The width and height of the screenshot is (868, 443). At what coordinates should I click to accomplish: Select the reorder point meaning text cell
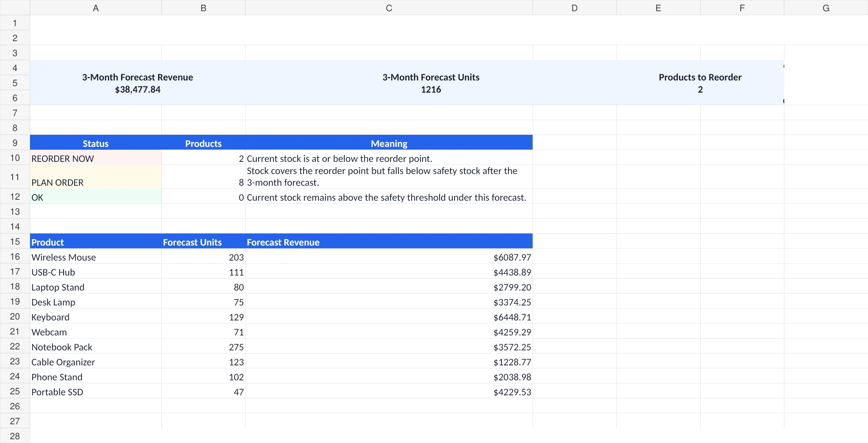click(x=389, y=158)
